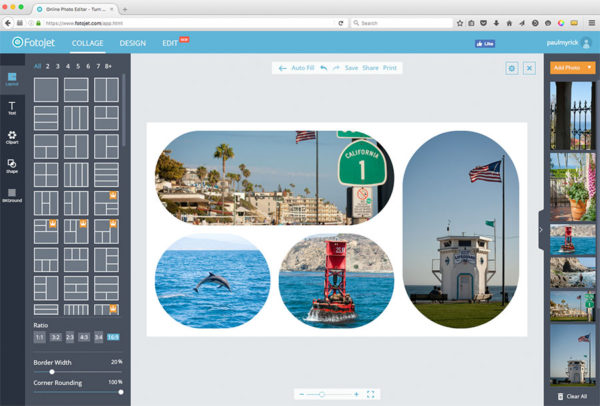600x406 pixels.
Task: Choose the three horizontal rows layout template
Action: 46,118
